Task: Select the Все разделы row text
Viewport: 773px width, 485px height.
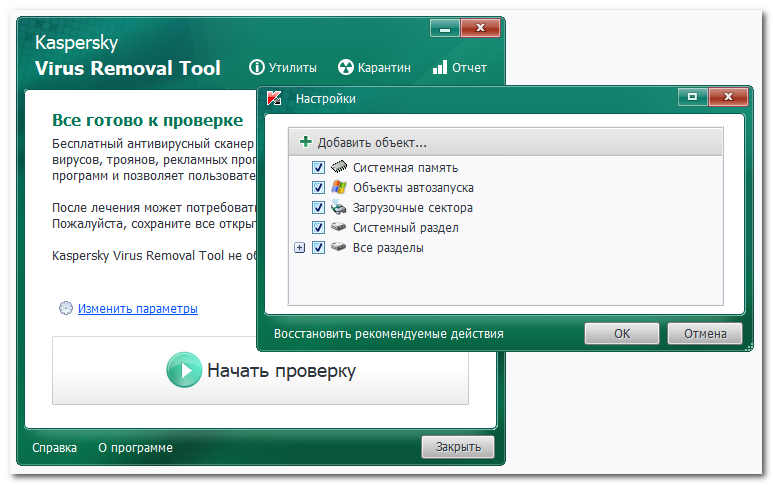Action: point(388,247)
